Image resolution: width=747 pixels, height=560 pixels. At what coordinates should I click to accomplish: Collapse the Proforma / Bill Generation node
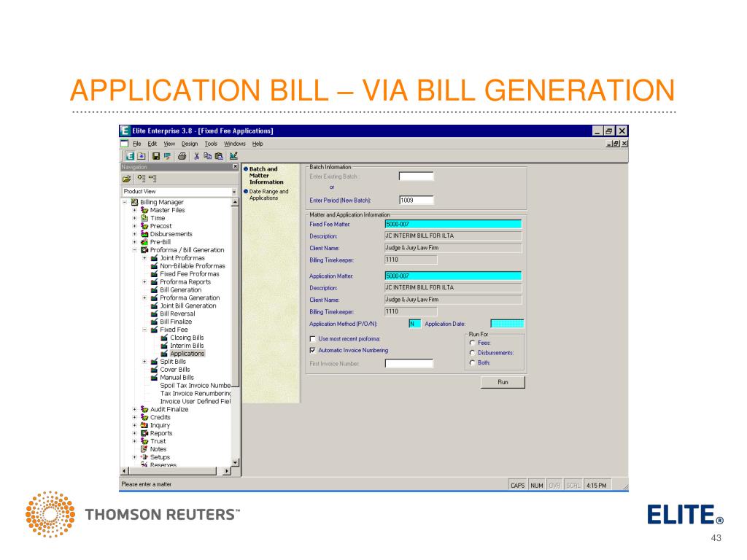tap(135, 250)
